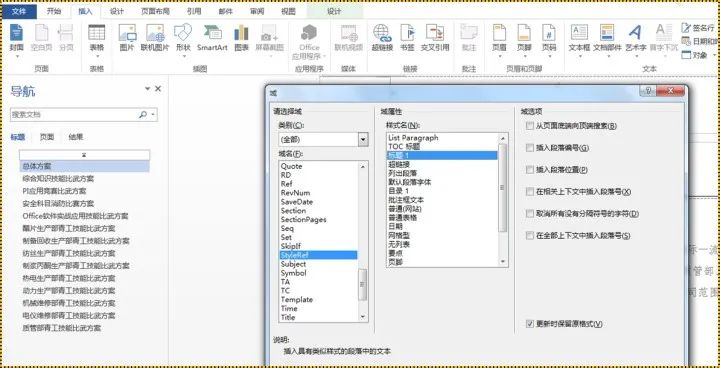
Task: Open the 文本框 dropdown arrow
Action: 579,57
